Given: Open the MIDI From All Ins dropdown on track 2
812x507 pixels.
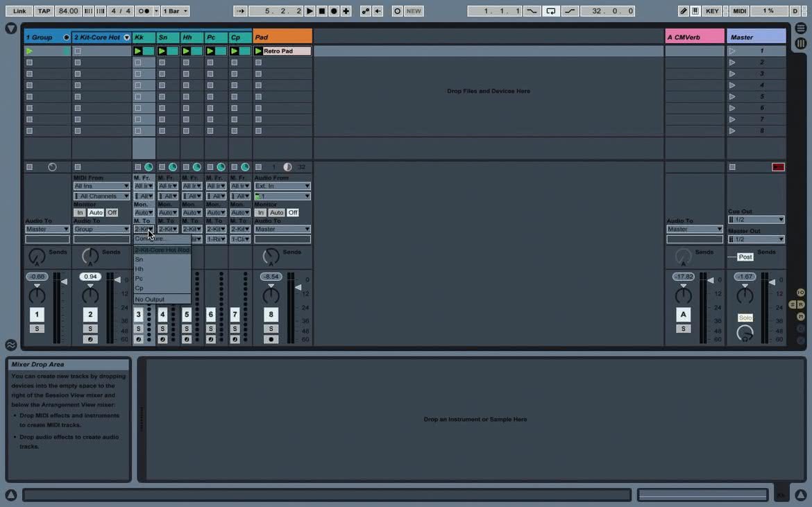Looking at the screenshot, I should pos(101,186).
